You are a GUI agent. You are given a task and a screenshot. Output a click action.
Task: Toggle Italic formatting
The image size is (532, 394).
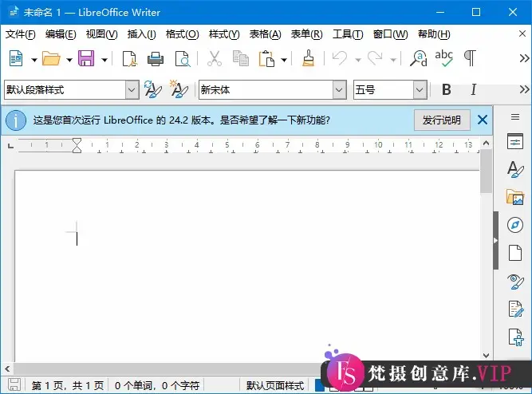click(473, 89)
